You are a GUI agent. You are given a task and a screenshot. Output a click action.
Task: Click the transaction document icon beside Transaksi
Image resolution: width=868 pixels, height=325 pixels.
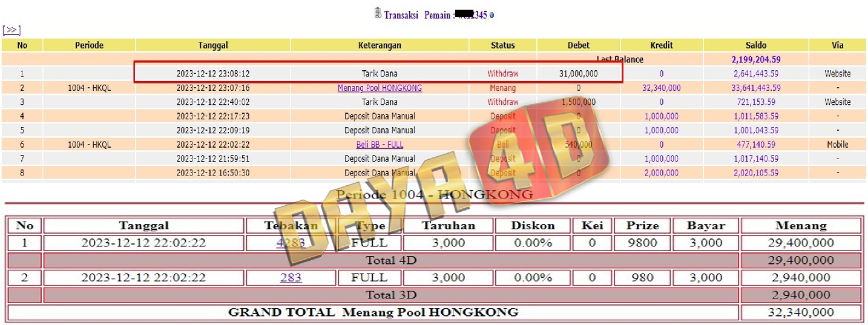click(x=378, y=13)
